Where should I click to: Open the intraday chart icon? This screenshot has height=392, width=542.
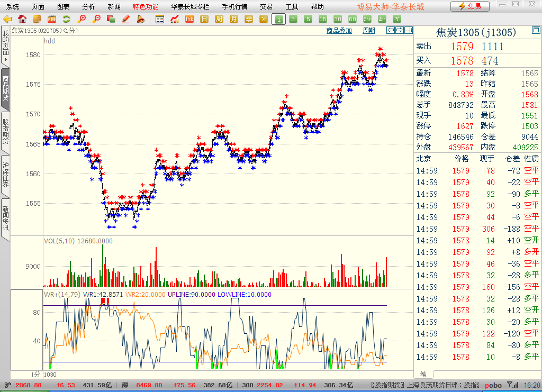coord(175,19)
